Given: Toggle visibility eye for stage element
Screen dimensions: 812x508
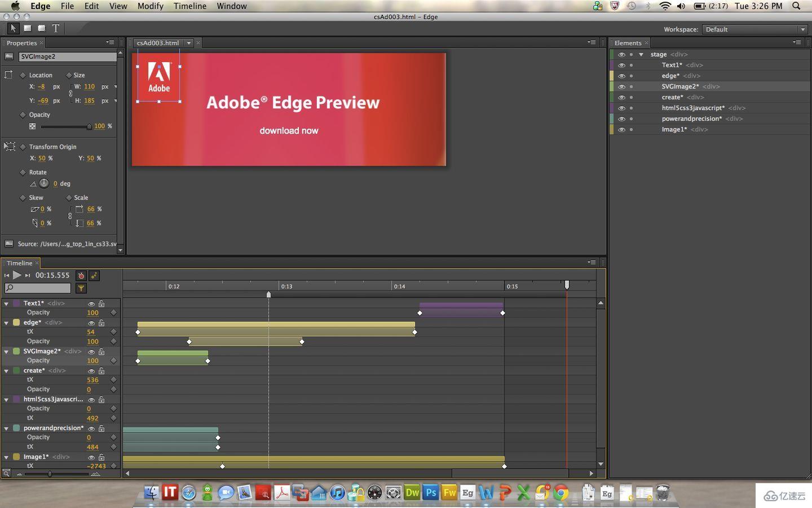Looking at the screenshot, I should [x=621, y=55].
